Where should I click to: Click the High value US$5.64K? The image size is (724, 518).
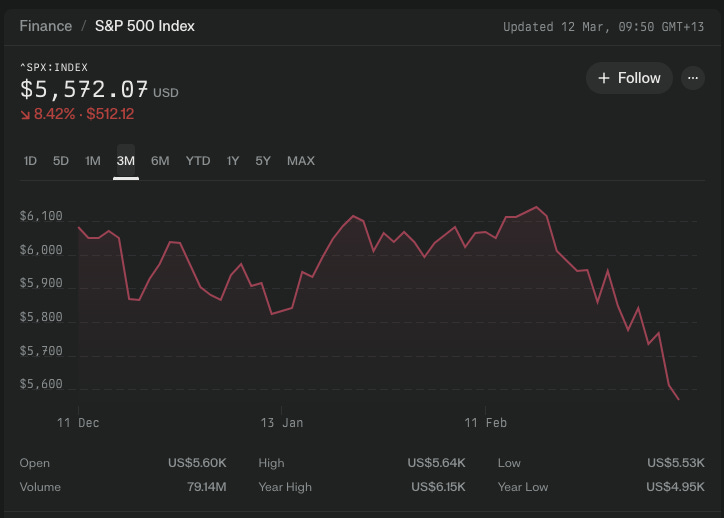click(436, 463)
